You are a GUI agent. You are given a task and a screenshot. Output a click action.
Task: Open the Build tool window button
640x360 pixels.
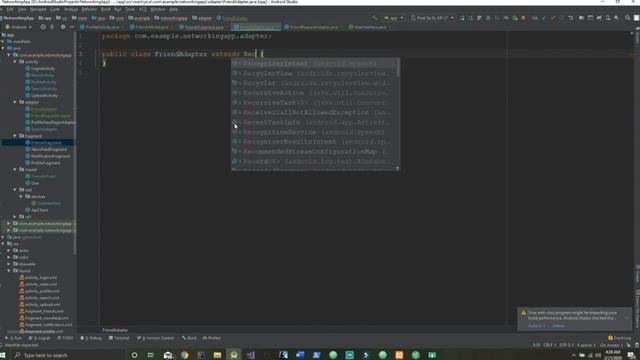(189, 338)
